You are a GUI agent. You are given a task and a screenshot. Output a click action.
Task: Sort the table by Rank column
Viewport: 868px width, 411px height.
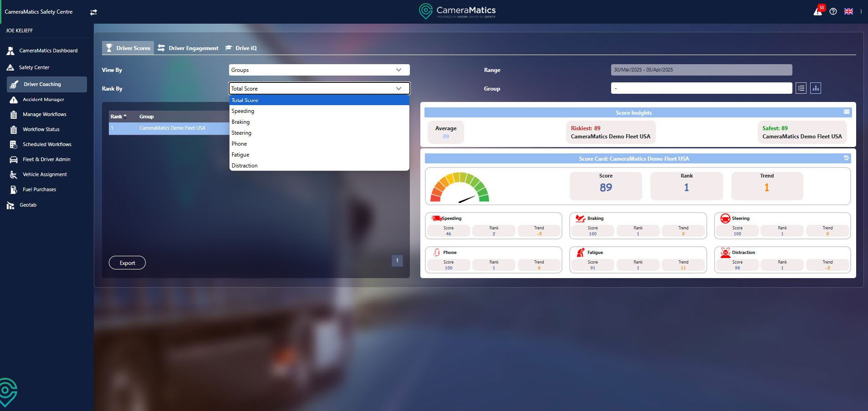[118, 117]
